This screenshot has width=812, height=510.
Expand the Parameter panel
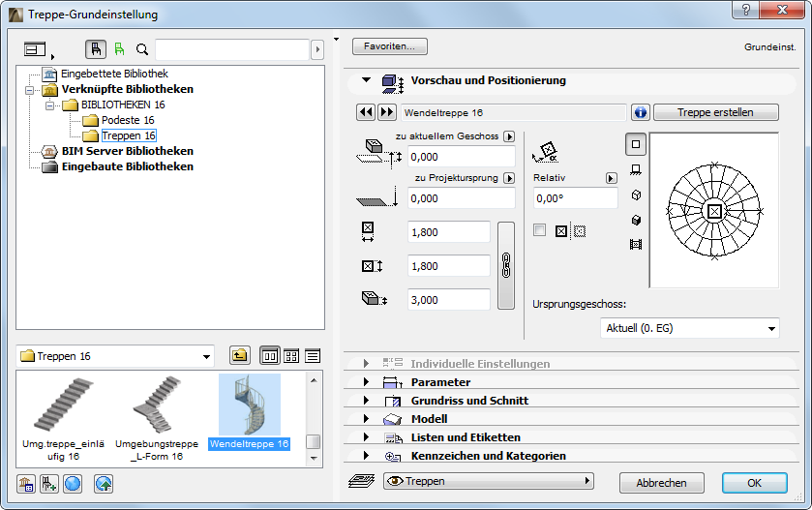[x=366, y=382]
